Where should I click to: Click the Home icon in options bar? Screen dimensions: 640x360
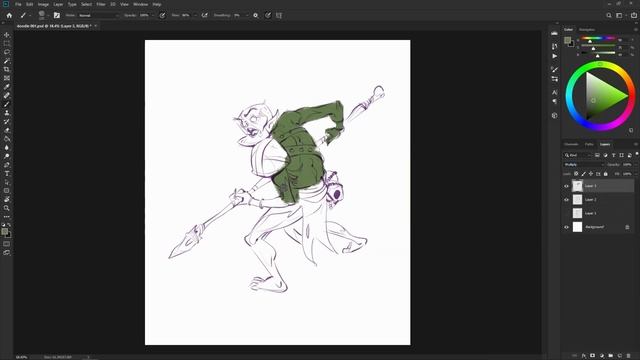point(9,16)
